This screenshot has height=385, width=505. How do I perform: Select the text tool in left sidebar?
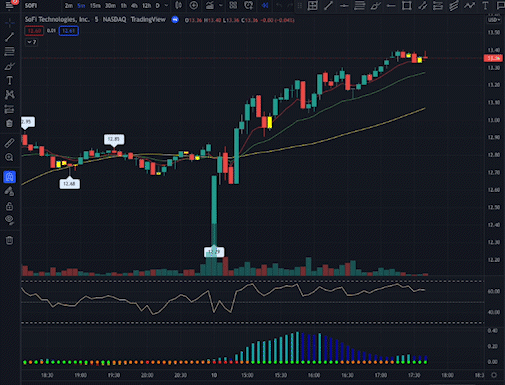(x=9, y=80)
